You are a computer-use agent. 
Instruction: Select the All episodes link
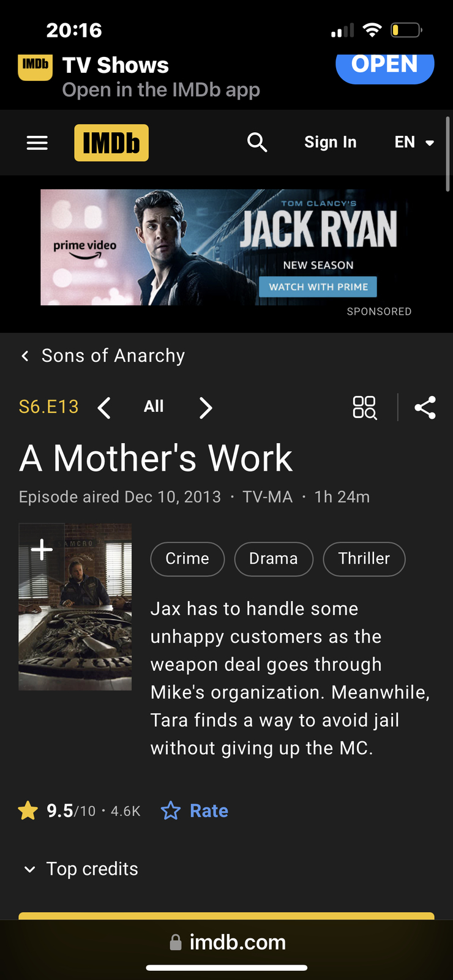154,406
